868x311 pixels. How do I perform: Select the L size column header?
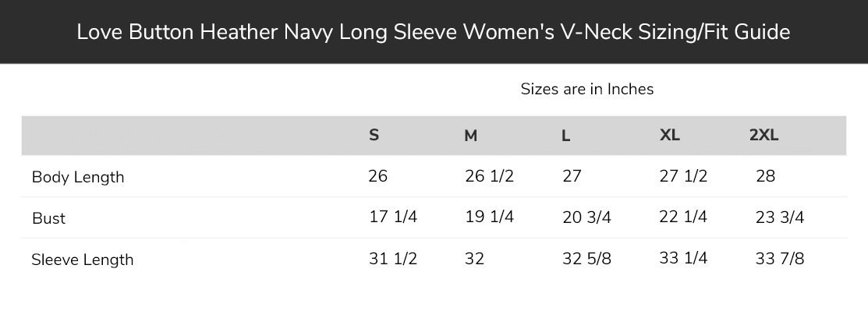pyautogui.click(x=565, y=136)
